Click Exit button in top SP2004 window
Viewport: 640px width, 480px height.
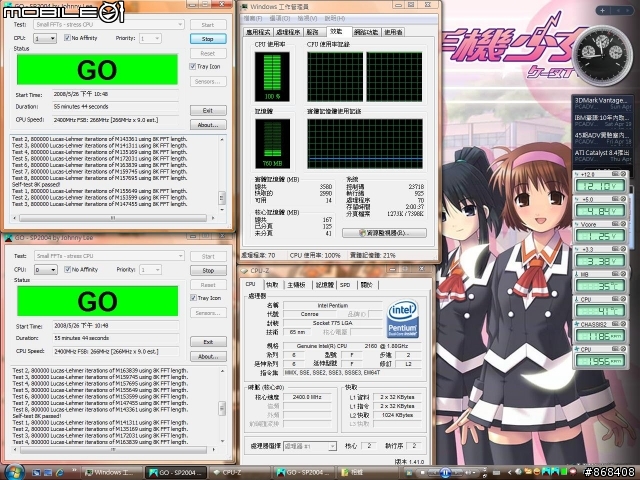click(208, 110)
